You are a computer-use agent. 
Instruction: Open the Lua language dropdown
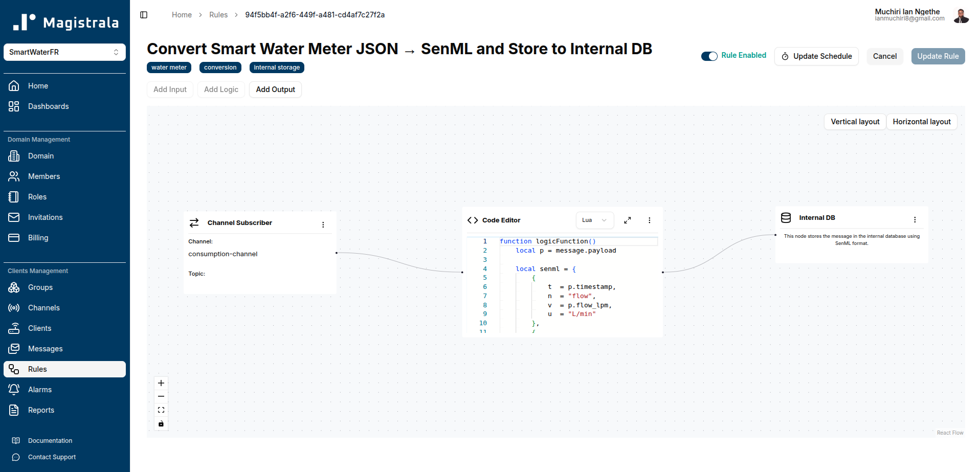pyautogui.click(x=594, y=220)
